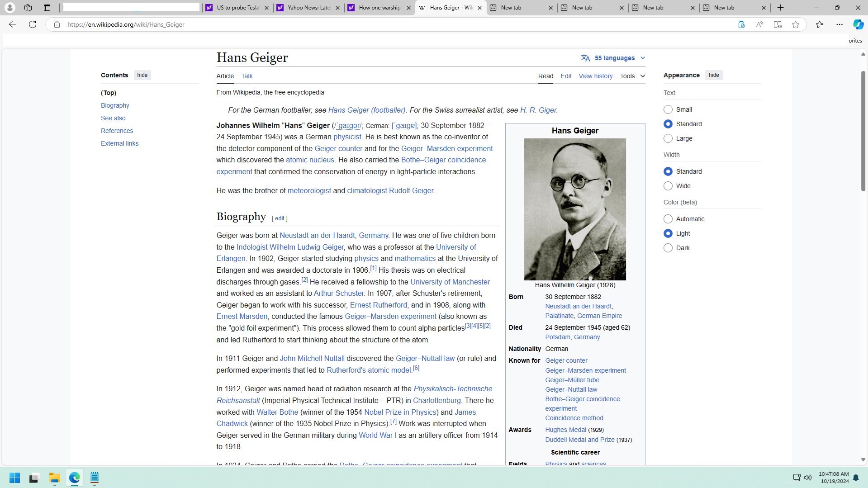Jump to References in contents
Viewport: 868px width, 488px height.
(117, 131)
